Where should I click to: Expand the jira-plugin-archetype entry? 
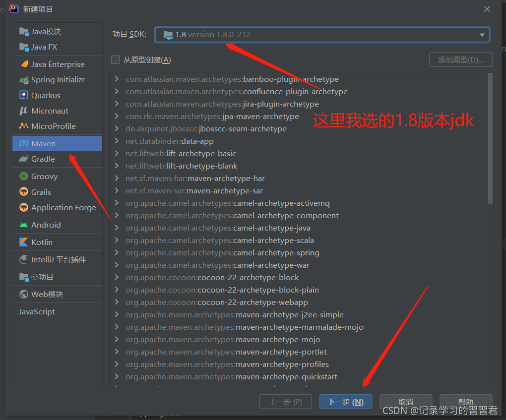click(x=117, y=104)
